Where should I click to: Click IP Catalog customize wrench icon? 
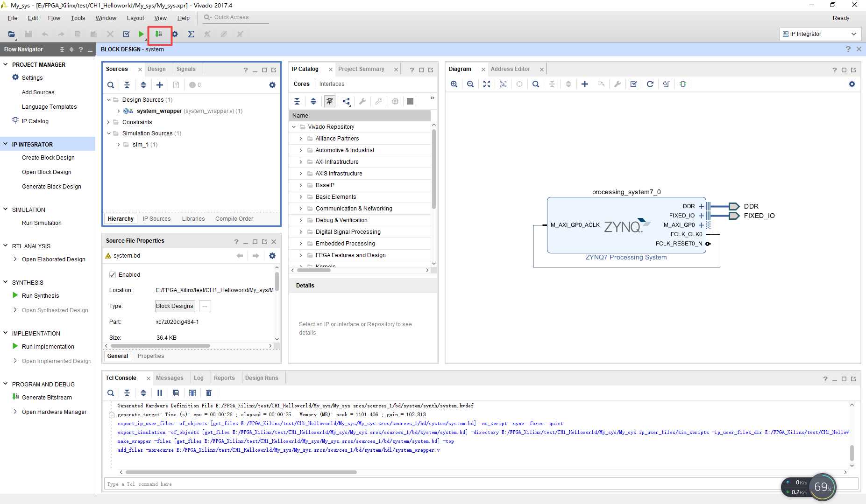pyautogui.click(x=362, y=101)
